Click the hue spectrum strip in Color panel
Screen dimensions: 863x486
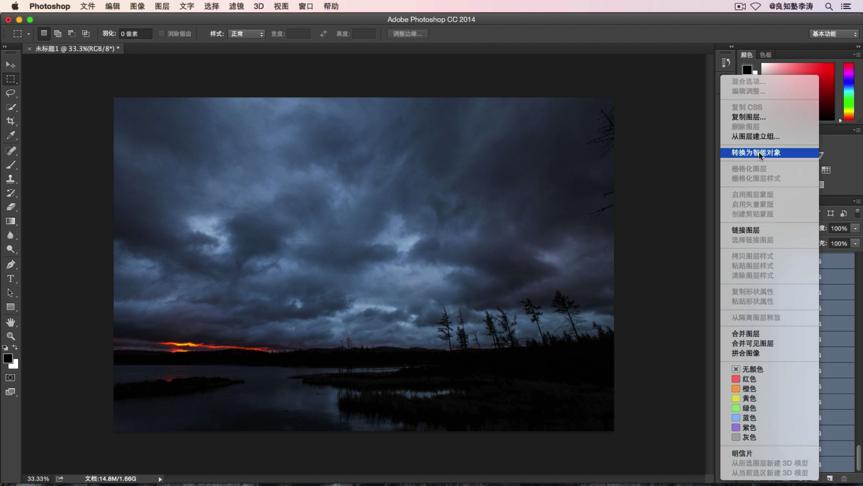848,93
